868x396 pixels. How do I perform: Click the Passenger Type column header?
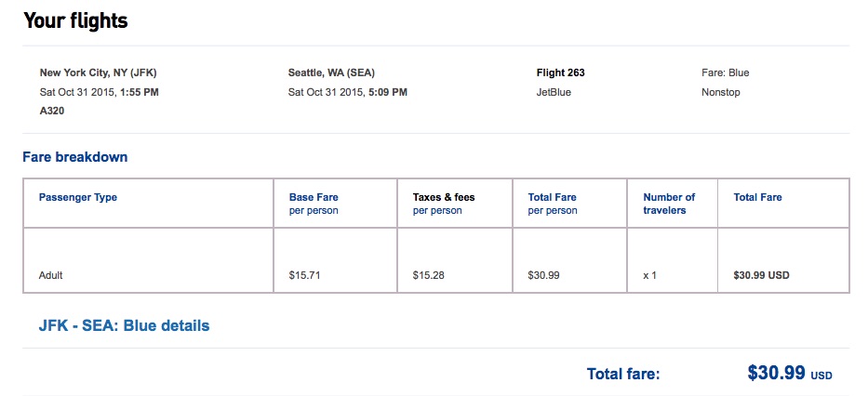click(x=78, y=197)
